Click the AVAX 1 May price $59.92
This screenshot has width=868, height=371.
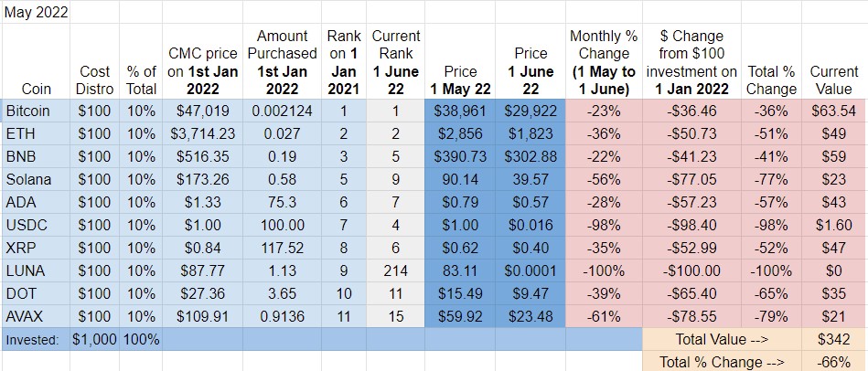(460, 316)
